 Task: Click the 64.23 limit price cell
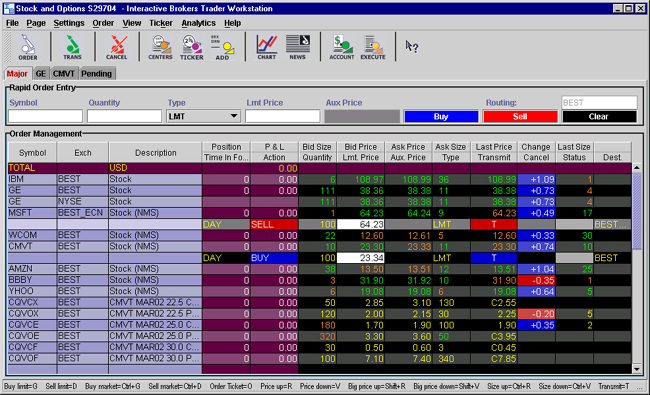point(361,224)
